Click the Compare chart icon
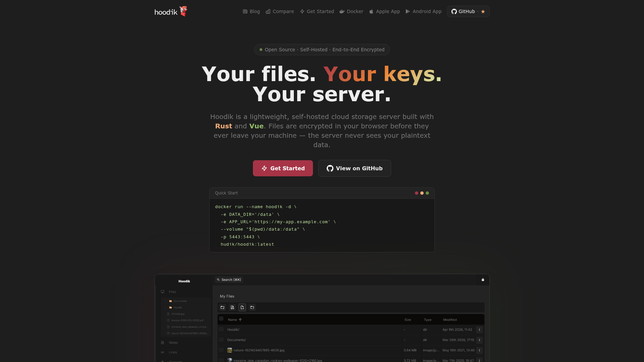The width and height of the screenshot is (644, 362). coord(268,11)
